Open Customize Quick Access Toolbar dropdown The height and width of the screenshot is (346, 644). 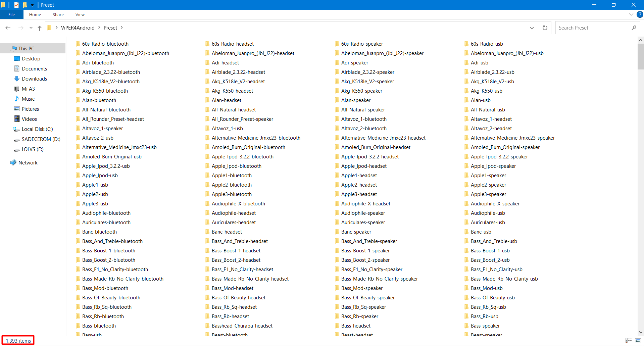point(32,5)
